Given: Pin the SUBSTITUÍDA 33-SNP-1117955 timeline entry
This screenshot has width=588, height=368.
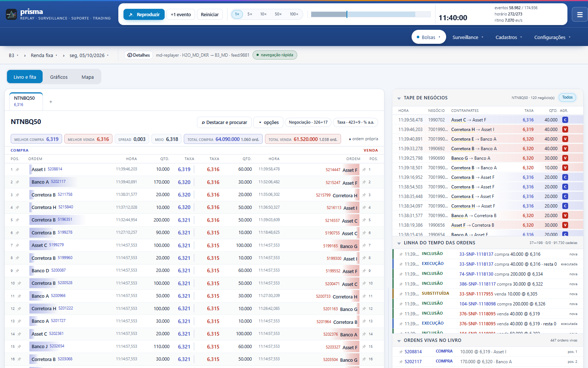Looking at the screenshot, I should coord(401,294).
